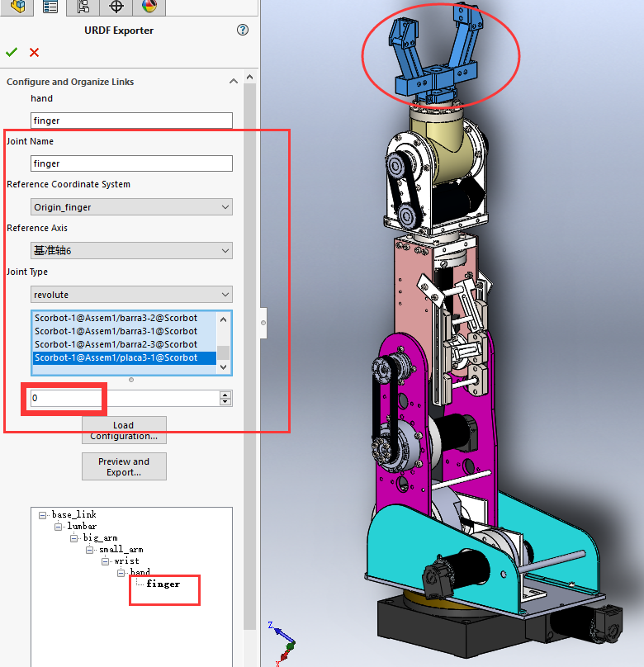
Task: Click the URDF Exporter help icon
Action: click(243, 30)
